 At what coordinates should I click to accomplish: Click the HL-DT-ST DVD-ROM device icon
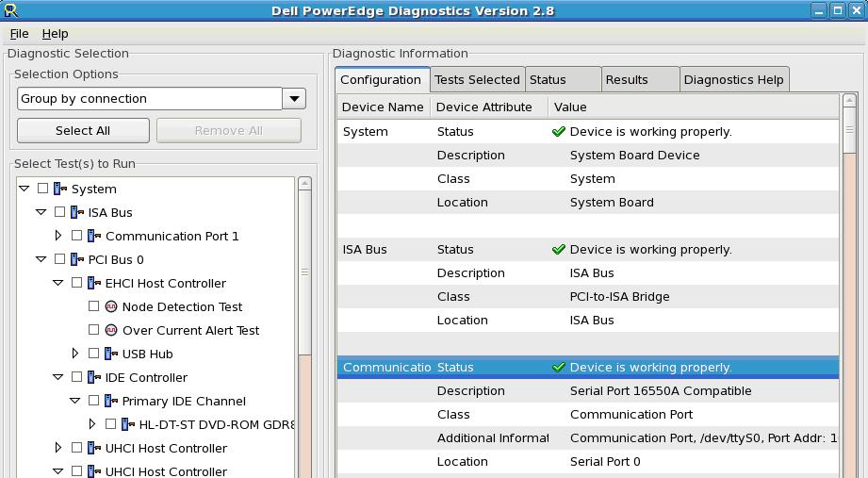click(x=128, y=424)
